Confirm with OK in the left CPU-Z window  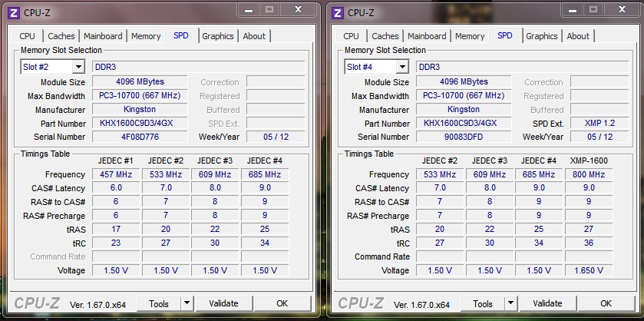click(282, 303)
